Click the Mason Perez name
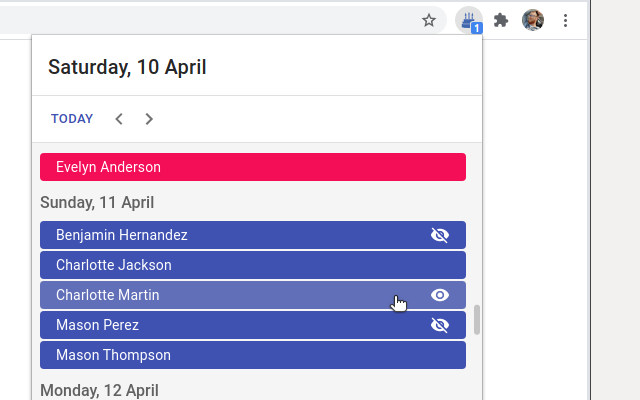640x400 pixels. coord(97,325)
